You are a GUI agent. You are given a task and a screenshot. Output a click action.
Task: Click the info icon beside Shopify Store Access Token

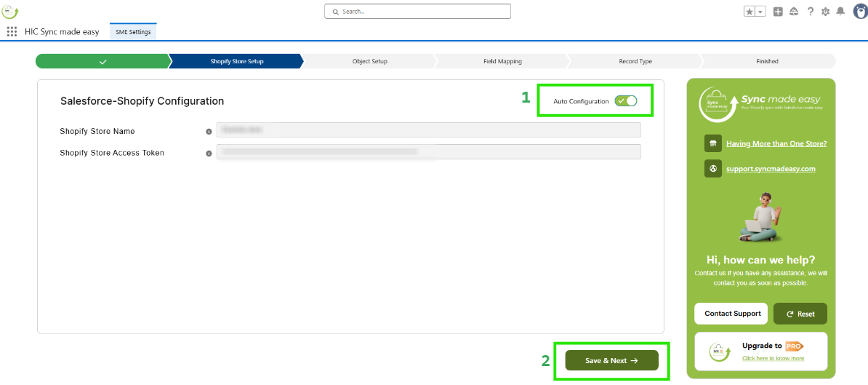[209, 154]
